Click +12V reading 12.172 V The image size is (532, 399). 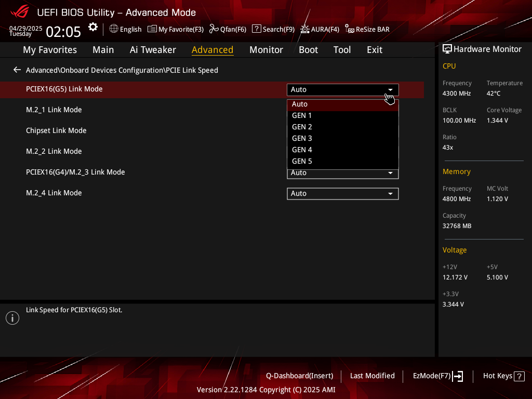[455, 277]
